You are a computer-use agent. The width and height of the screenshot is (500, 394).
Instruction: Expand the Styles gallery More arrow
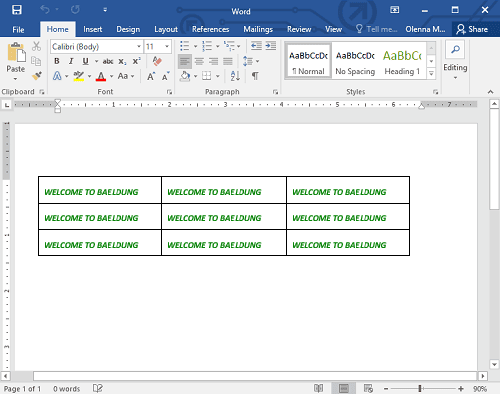coord(431,73)
